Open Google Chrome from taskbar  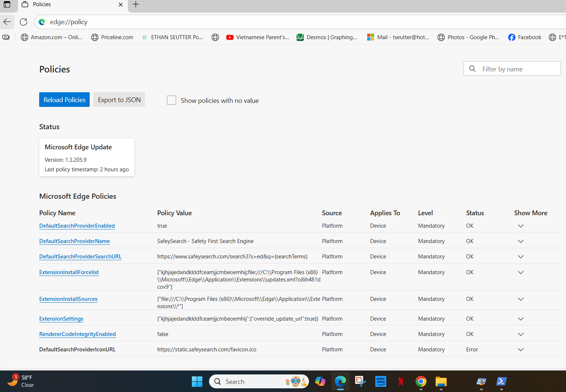click(421, 382)
